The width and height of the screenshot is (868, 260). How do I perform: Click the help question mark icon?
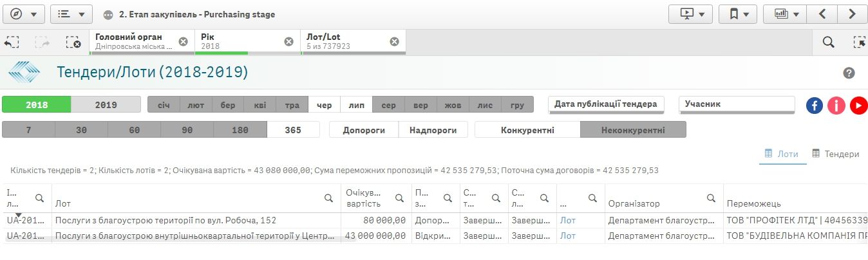849,73
